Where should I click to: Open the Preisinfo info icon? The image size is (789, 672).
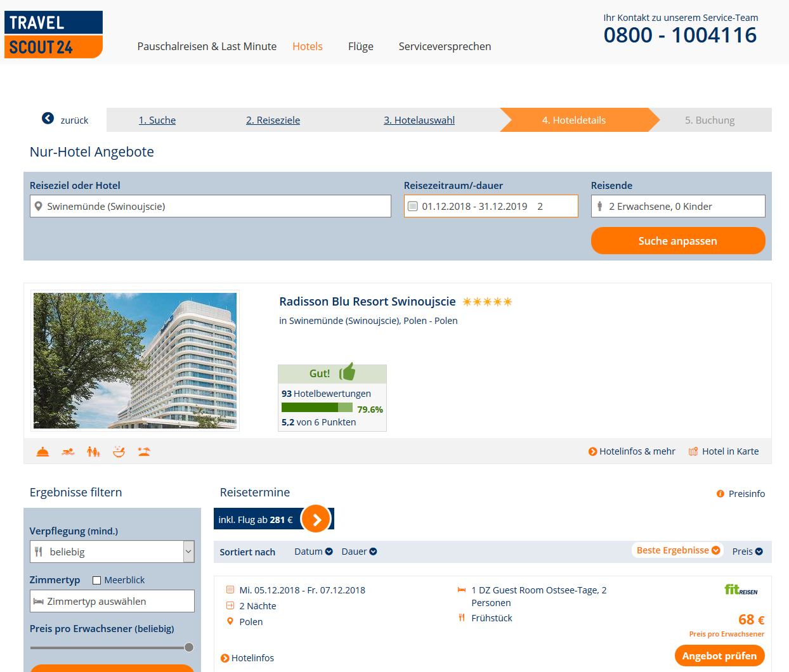(721, 494)
